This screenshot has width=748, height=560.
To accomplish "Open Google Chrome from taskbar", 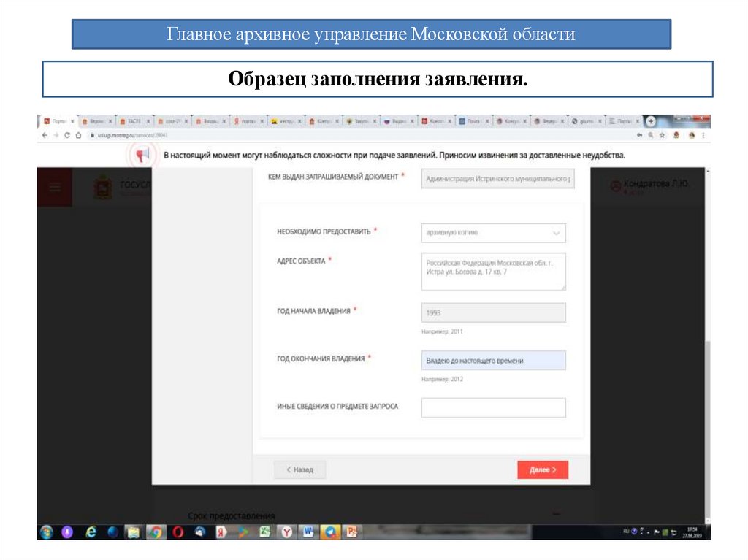I will 155,532.
